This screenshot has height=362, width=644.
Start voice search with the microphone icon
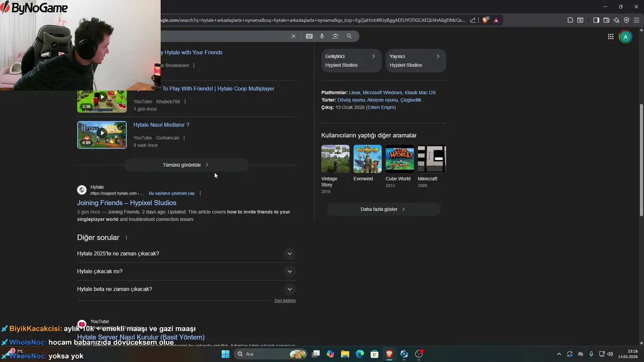(322, 36)
